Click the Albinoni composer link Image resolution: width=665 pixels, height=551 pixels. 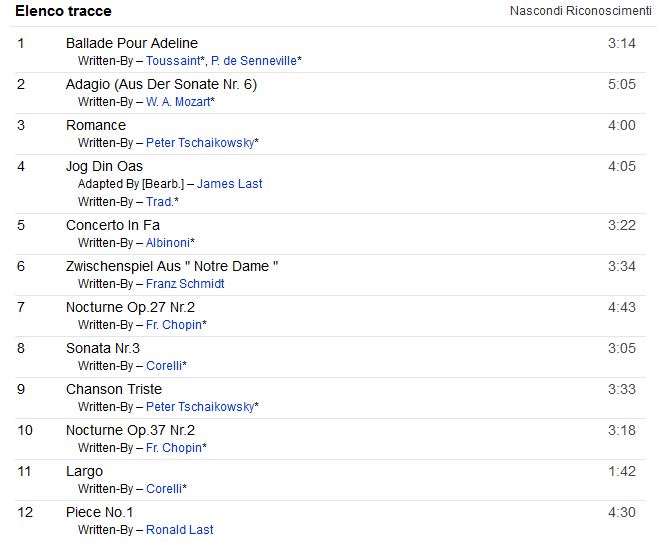[167, 242]
